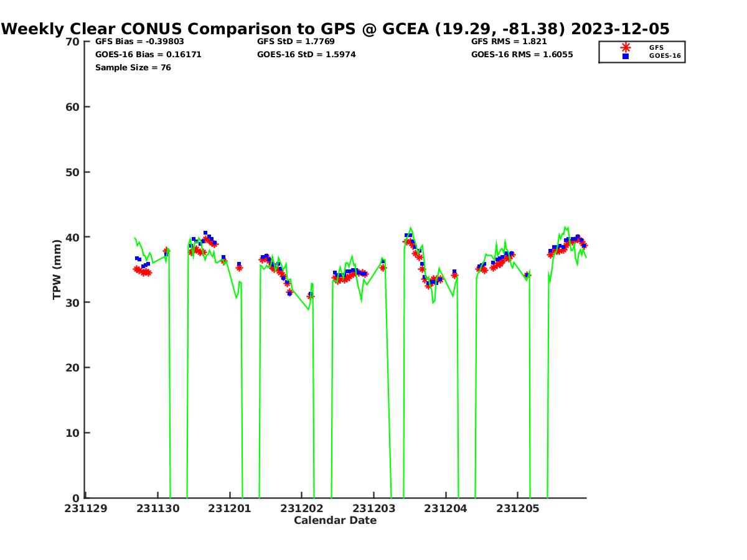Click the Calendar Date x-axis label
The height and width of the screenshot is (560, 747).
[x=335, y=520]
